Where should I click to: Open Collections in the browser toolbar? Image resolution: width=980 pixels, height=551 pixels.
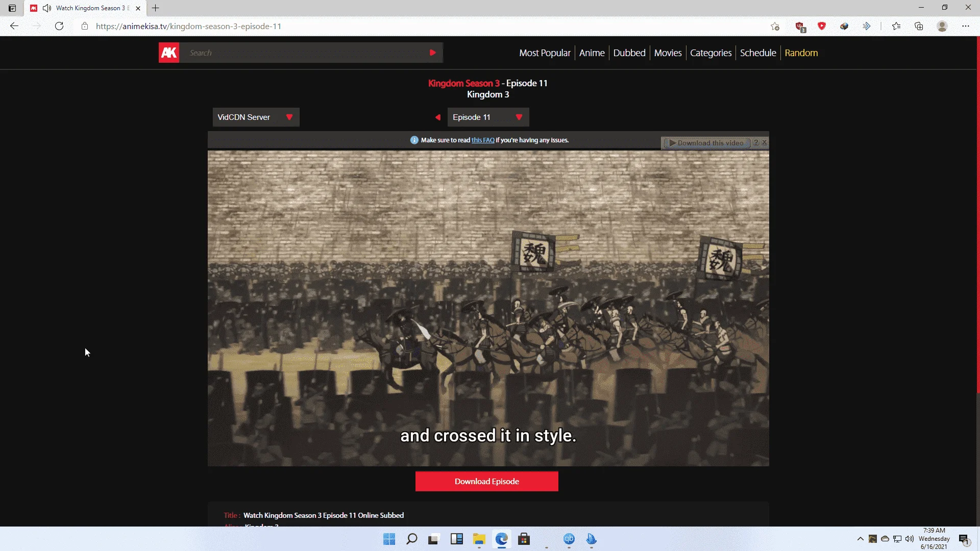tap(919, 26)
